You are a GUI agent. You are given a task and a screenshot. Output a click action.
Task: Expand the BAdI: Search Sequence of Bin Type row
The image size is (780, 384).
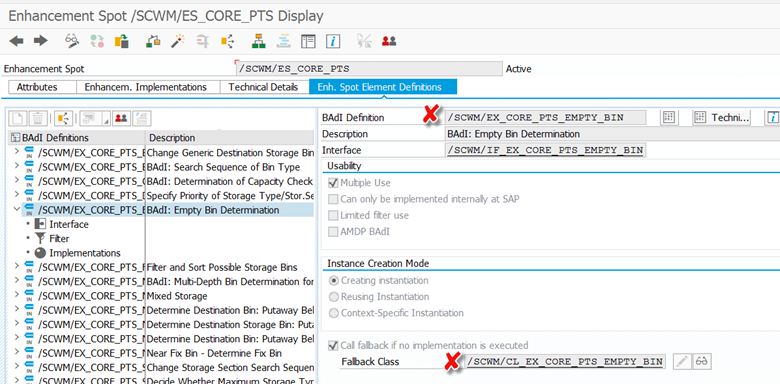pos(16,167)
